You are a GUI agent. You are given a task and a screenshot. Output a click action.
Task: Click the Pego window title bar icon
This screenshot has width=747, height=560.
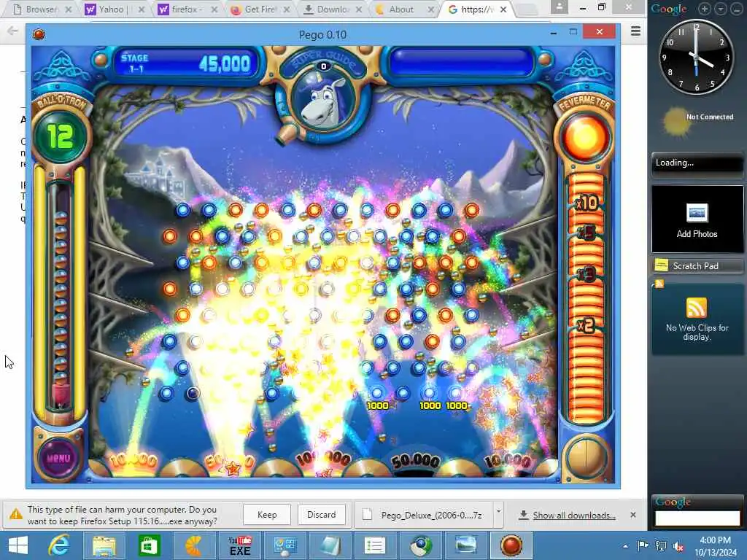click(39, 34)
